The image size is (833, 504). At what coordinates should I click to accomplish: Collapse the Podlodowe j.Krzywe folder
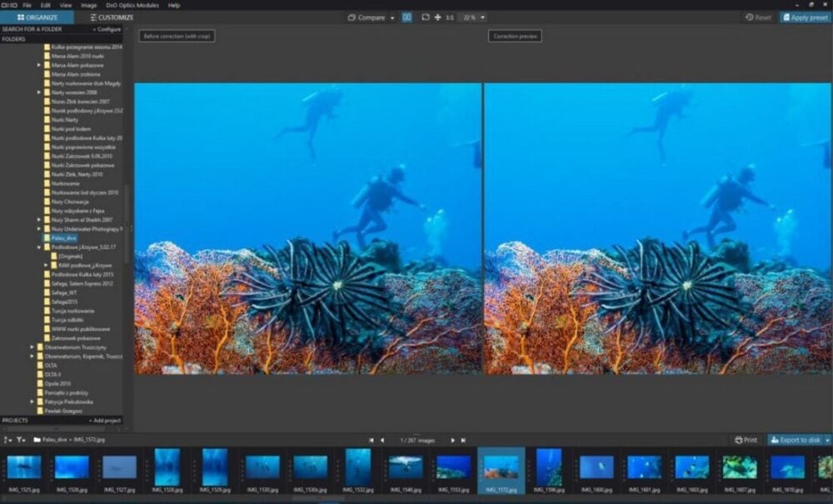(x=39, y=247)
